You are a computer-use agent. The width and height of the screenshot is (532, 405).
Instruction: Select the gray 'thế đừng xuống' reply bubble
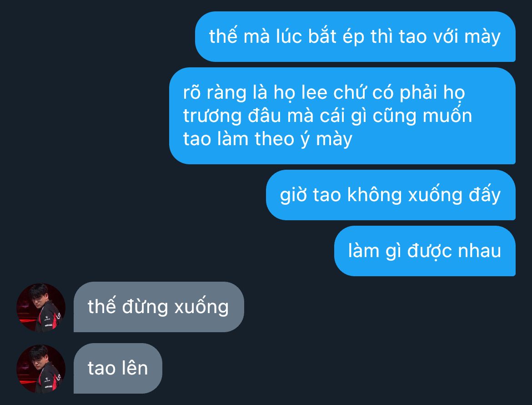159,307
